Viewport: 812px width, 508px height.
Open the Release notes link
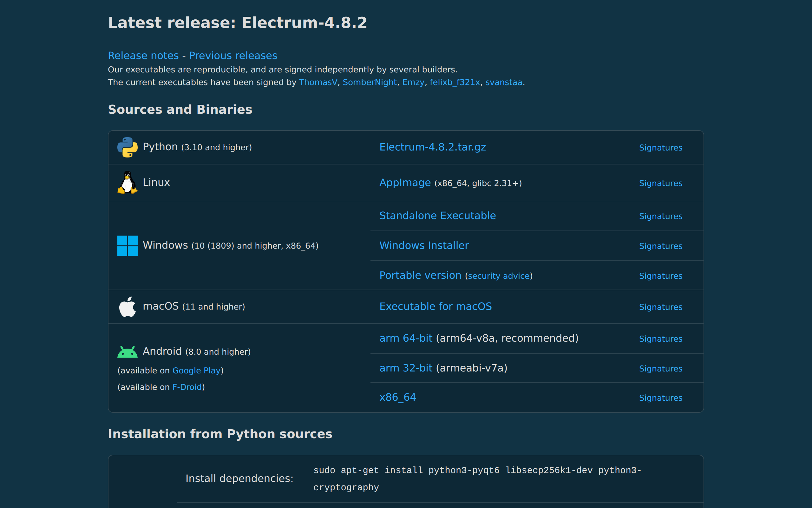(x=143, y=56)
